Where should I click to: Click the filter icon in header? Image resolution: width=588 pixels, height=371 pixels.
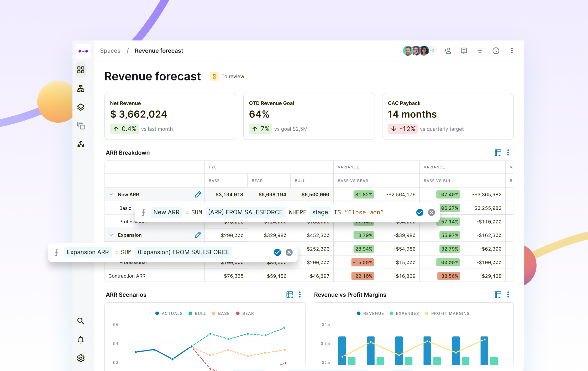pyautogui.click(x=480, y=51)
